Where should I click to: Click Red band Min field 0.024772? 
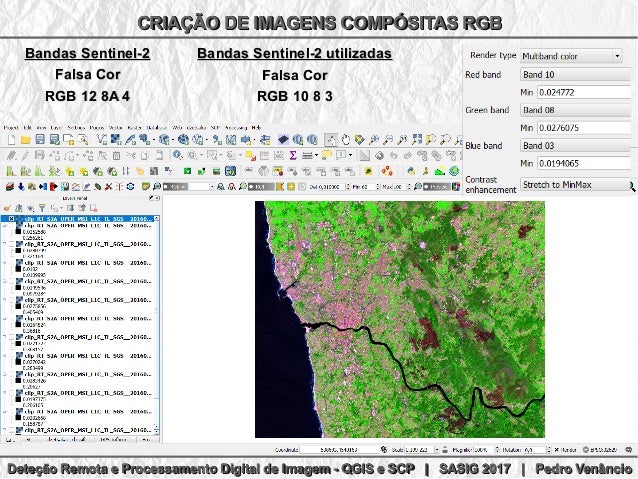pyautogui.click(x=583, y=92)
